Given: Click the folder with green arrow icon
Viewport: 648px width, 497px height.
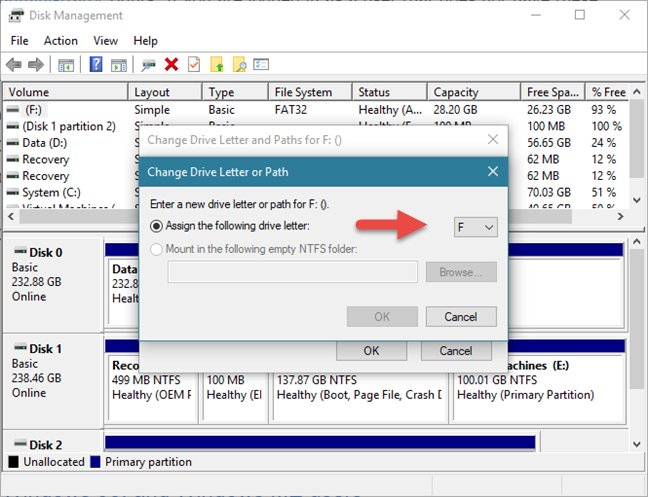Looking at the screenshot, I should (217, 64).
